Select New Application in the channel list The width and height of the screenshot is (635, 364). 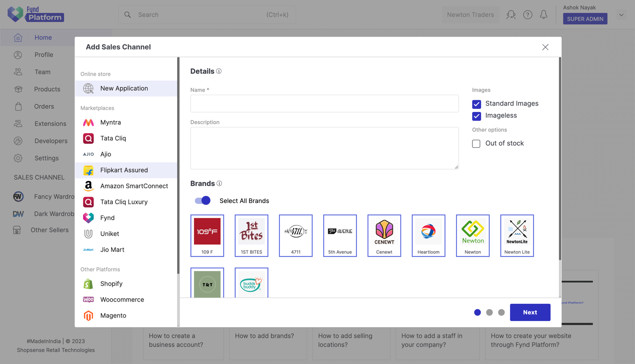(126, 88)
